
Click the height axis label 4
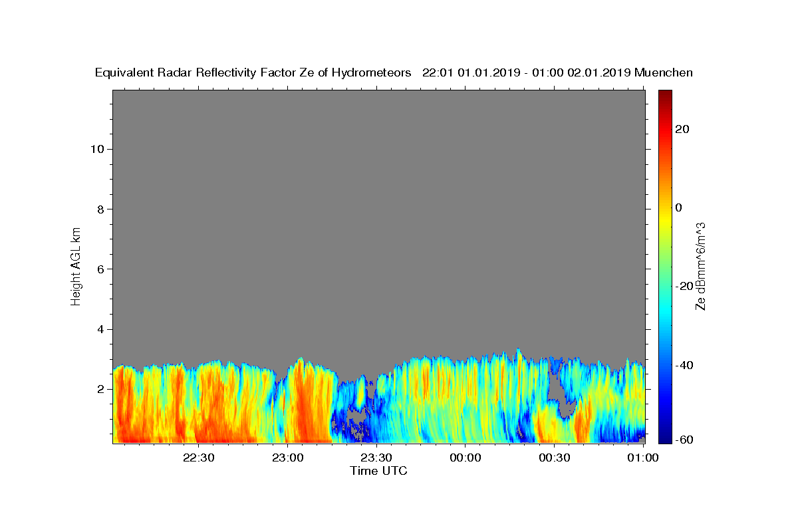click(x=101, y=329)
